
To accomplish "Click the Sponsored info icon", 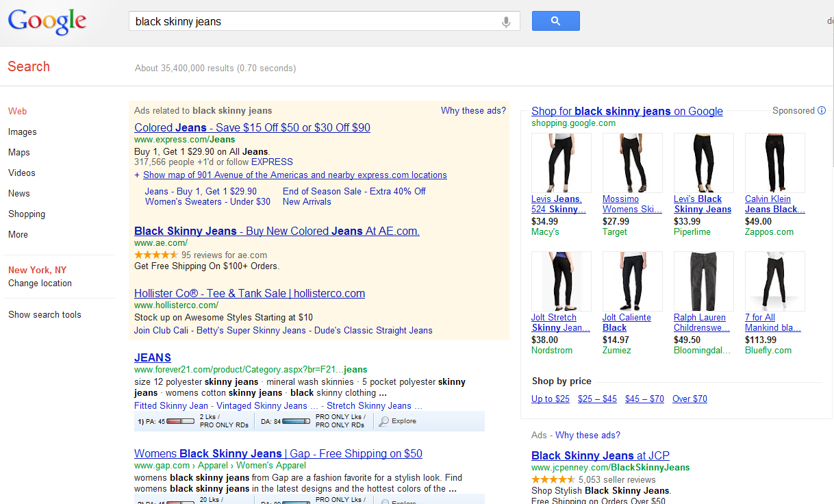I will [822, 110].
